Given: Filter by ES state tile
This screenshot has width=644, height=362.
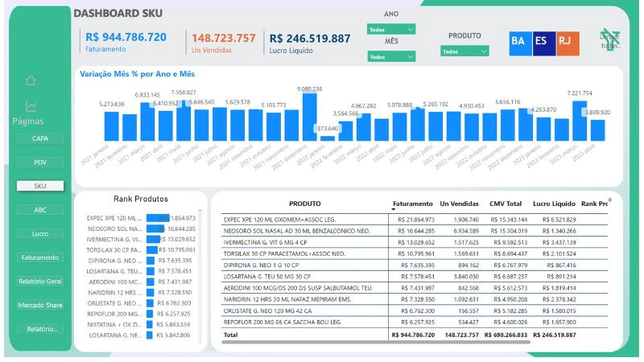Looking at the screenshot, I should [x=544, y=43].
